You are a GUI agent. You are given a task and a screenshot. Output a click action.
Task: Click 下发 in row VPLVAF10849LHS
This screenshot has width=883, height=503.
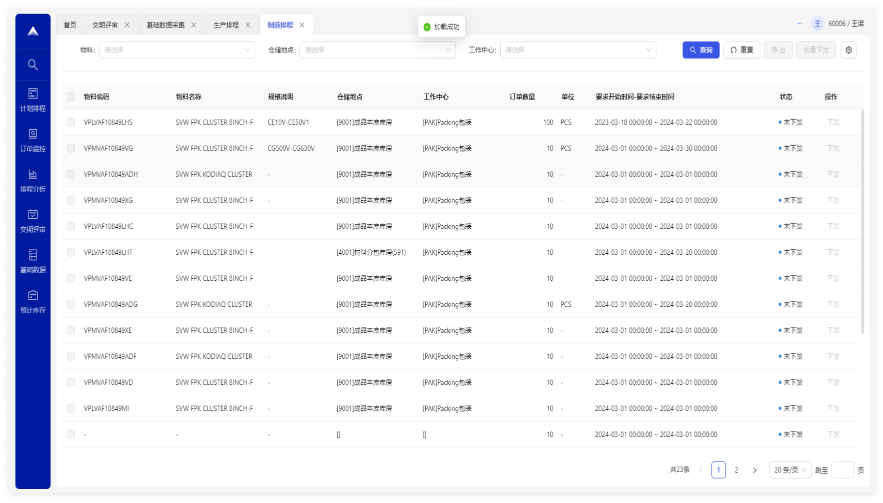(x=833, y=122)
